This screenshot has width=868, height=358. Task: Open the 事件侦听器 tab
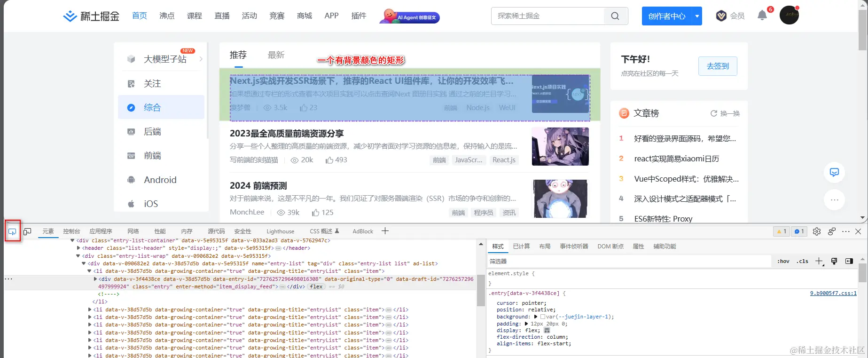tap(574, 247)
